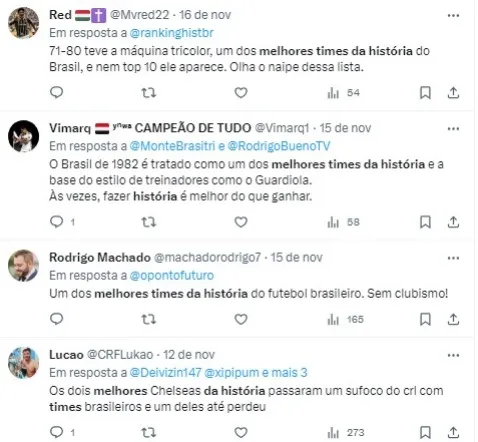Screen dimensions: 478x442
Task: Bookmark the Red @Mvred22 tweet
Action: coord(425,93)
